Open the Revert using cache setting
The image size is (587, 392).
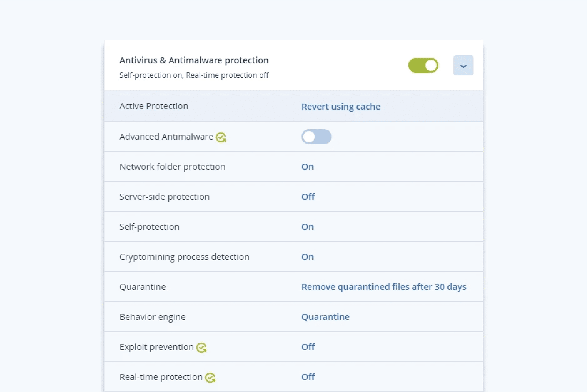click(x=341, y=107)
